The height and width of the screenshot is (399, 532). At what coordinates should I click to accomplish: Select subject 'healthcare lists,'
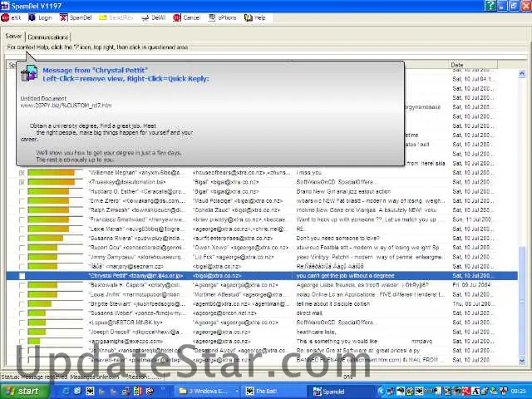(316, 332)
